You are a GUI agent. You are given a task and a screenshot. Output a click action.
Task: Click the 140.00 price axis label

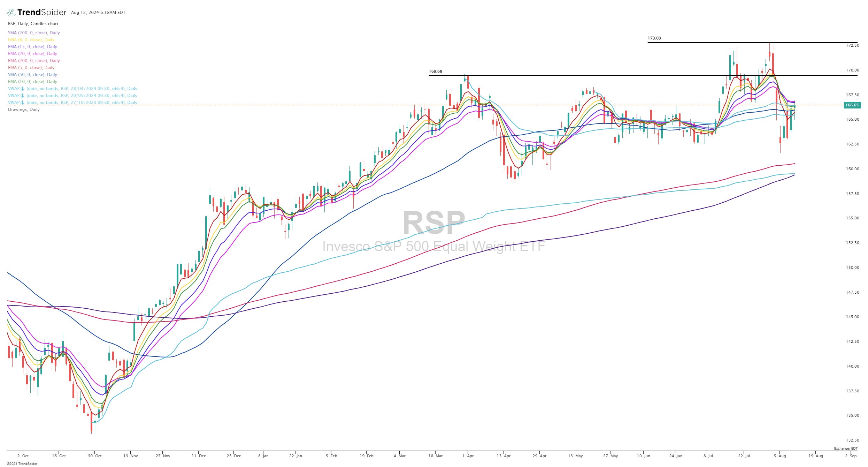point(852,366)
